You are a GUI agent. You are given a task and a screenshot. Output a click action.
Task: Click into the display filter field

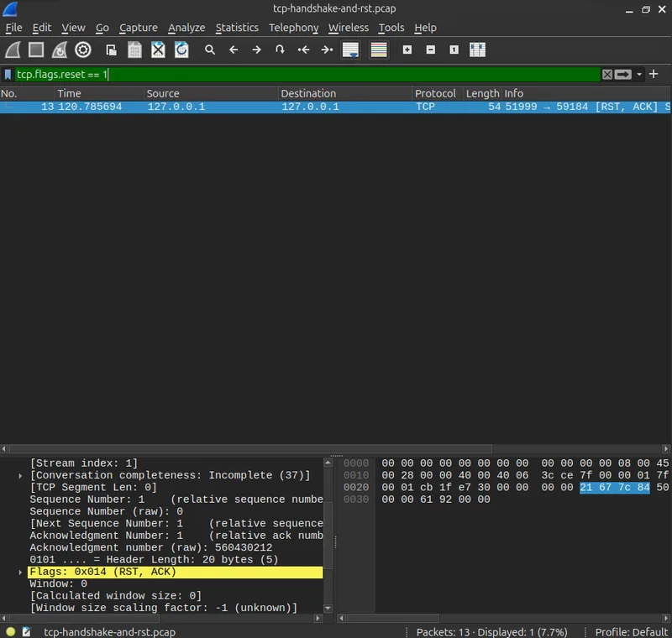307,75
